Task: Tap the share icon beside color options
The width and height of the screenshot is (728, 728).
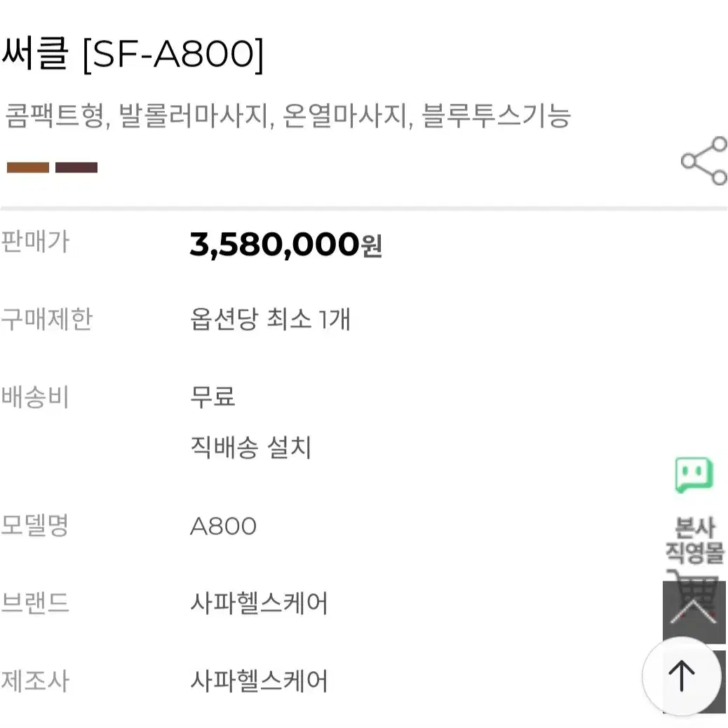Action: (704, 161)
